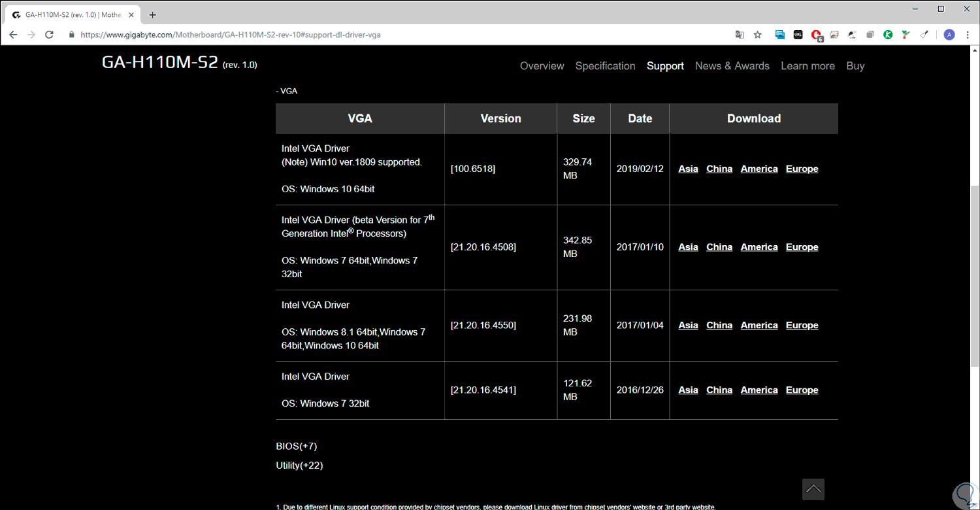Download the 21.20.16.4541 driver from Asia
Screen dimensions: 980x510
(x=688, y=390)
